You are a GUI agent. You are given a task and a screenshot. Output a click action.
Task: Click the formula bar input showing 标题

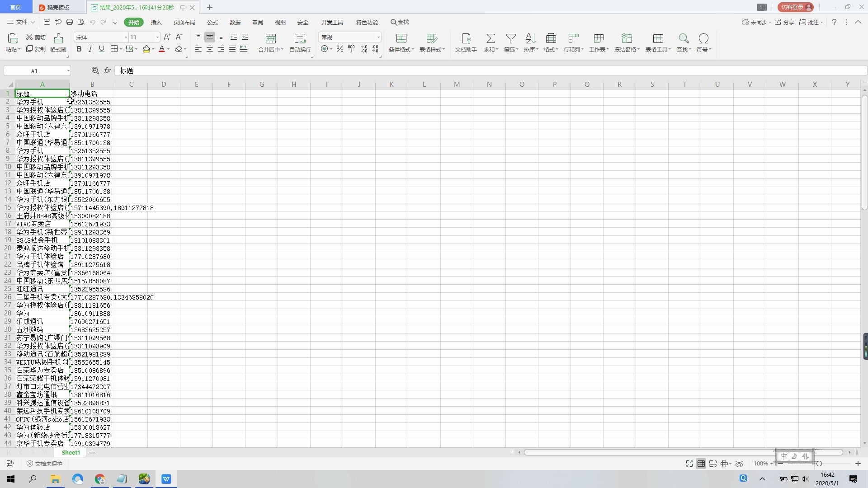click(491, 70)
